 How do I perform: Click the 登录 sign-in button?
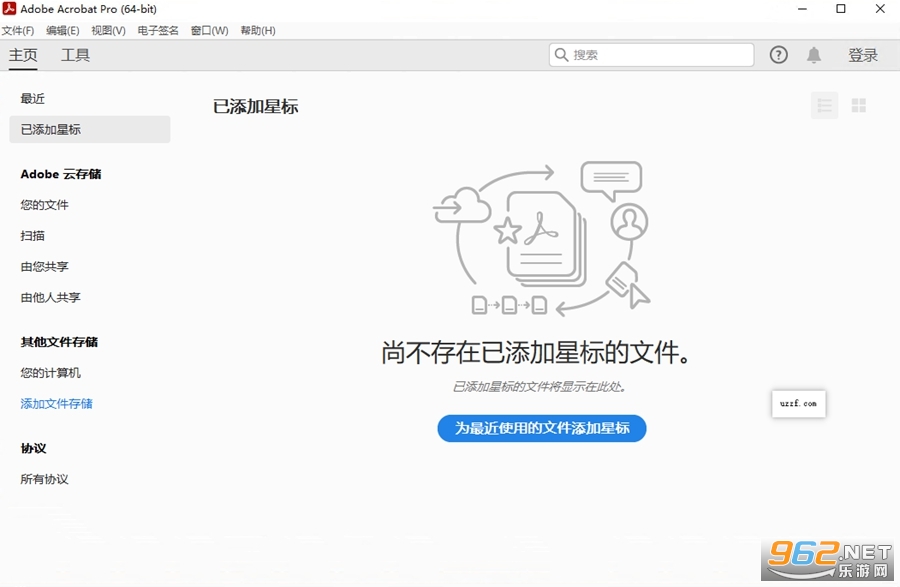tap(863, 55)
